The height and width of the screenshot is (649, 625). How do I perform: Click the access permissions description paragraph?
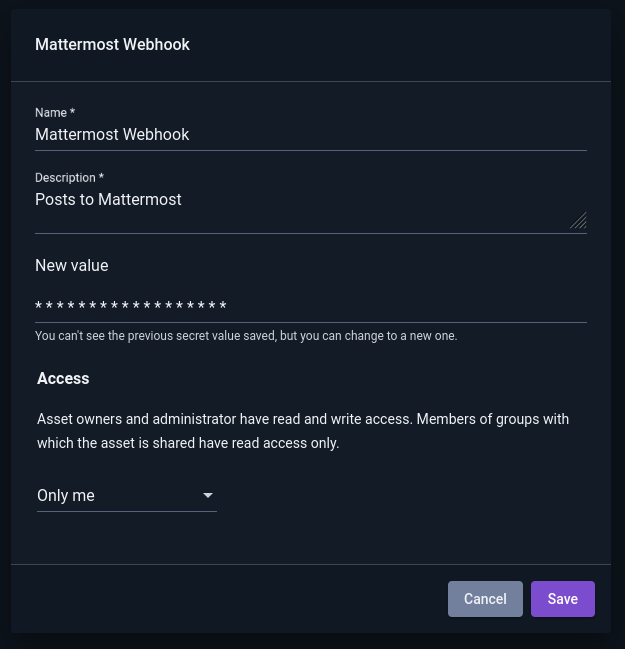[303, 431]
